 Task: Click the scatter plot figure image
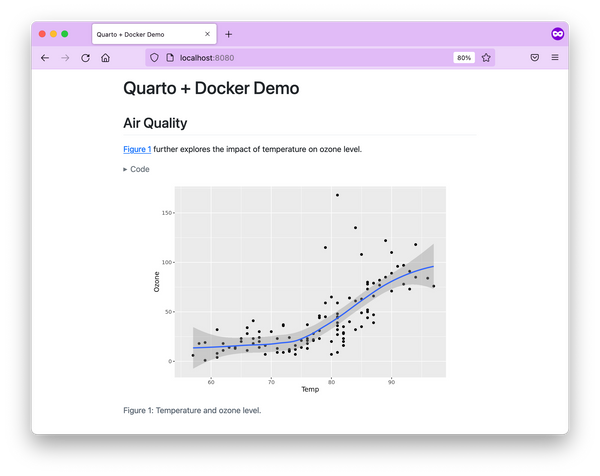tap(300, 290)
